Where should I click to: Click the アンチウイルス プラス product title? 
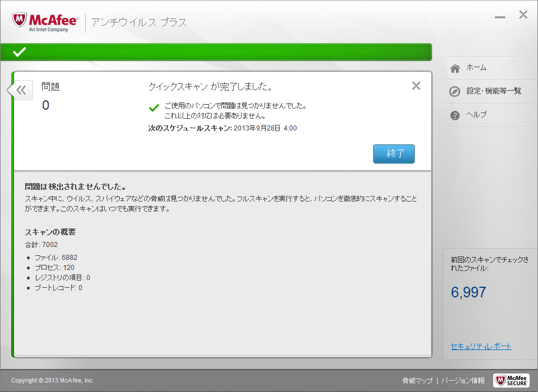(138, 22)
